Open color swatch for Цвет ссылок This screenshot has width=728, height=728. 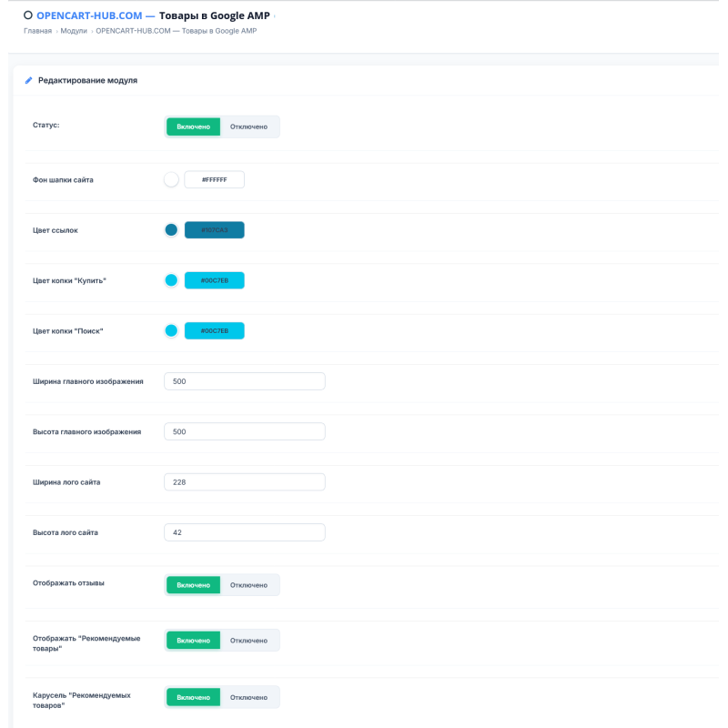click(171, 230)
